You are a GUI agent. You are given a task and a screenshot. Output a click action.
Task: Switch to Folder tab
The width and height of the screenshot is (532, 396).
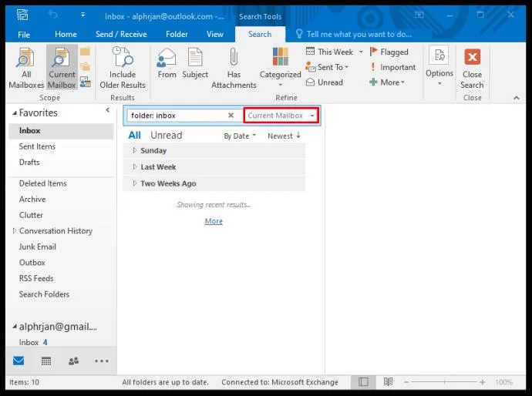tap(177, 34)
